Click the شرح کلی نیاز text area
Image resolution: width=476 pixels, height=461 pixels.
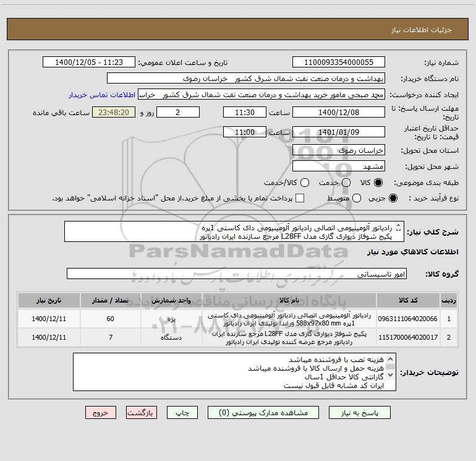click(234, 231)
